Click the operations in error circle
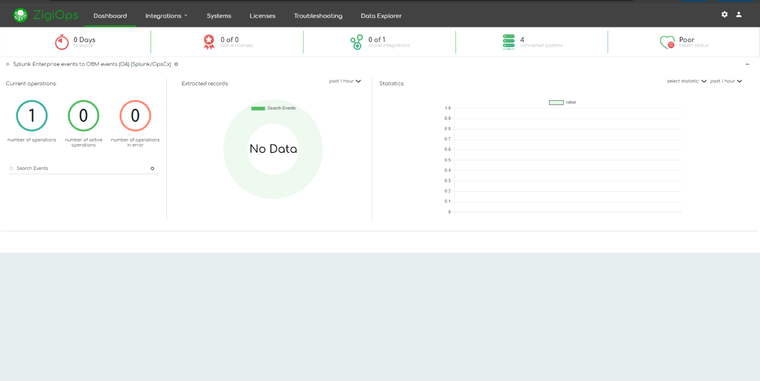 (x=135, y=115)
